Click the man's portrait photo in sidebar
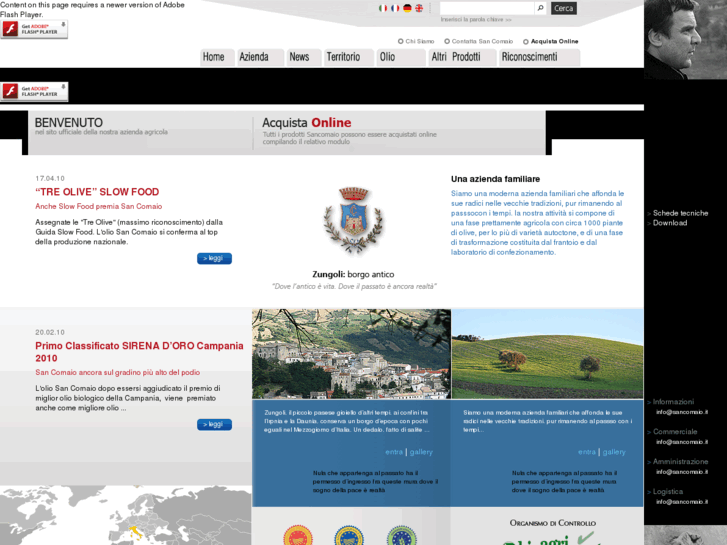Image resolution: width=727 pixels, height=545 pixels. click(x=685, y=39)
